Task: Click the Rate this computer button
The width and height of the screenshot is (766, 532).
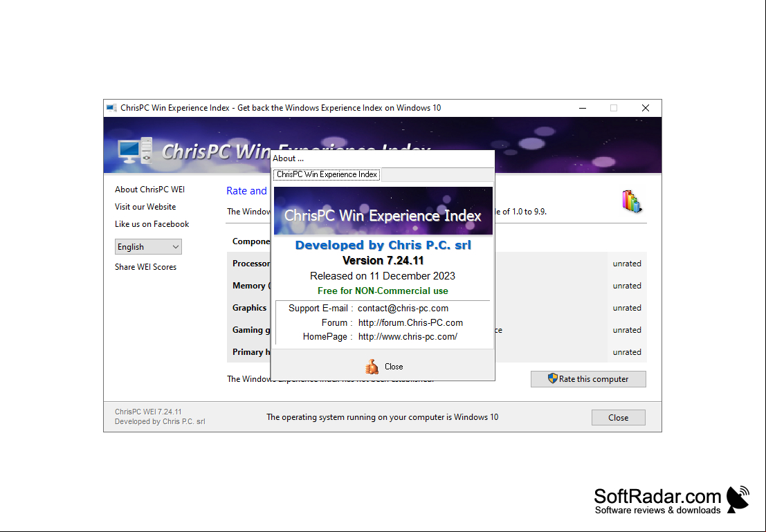Action: (588, 379)
